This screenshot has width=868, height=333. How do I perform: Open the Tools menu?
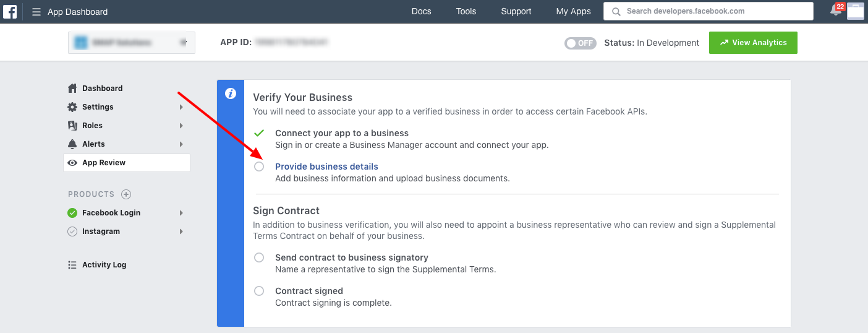tap(466, 11)
